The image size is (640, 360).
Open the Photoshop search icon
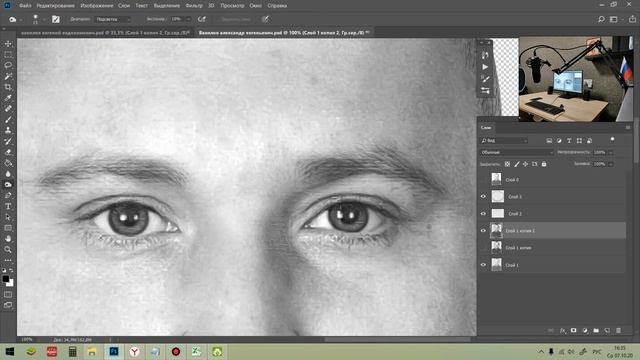pos(601,19)
